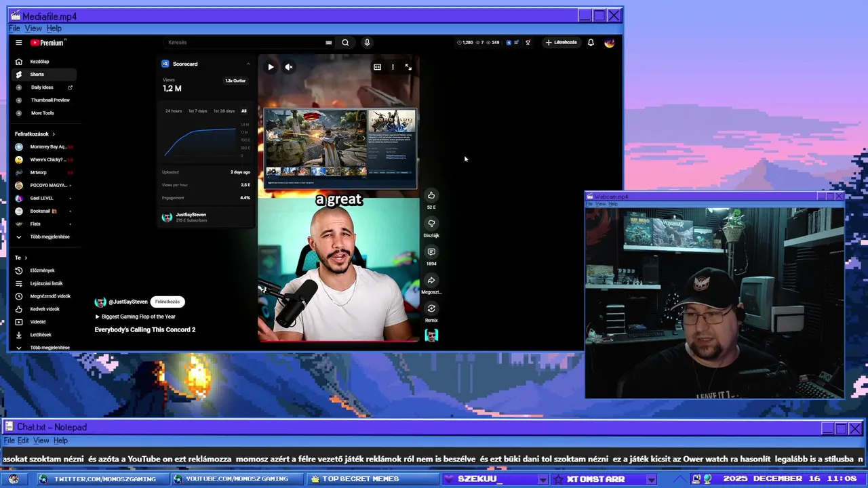Open Booksnail subscription channel
Screen dimensions: 868x488
point(43,211)
